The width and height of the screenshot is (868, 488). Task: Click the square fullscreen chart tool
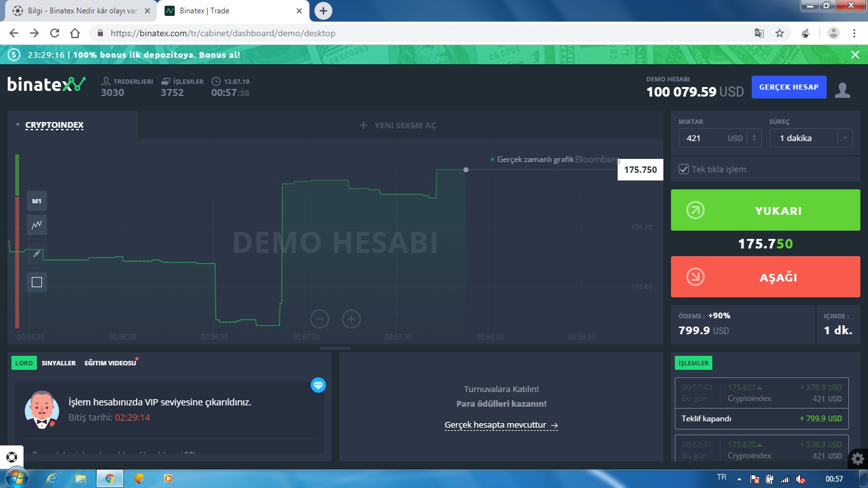37,282
